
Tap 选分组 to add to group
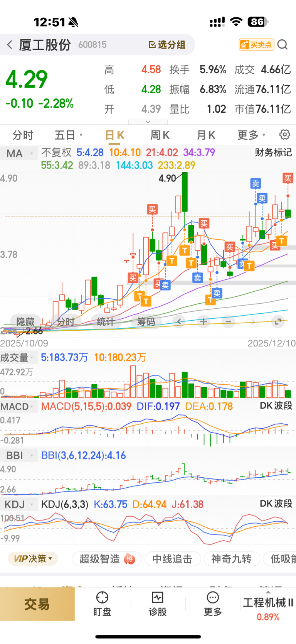pyautogui.click(x=167, y=45)
